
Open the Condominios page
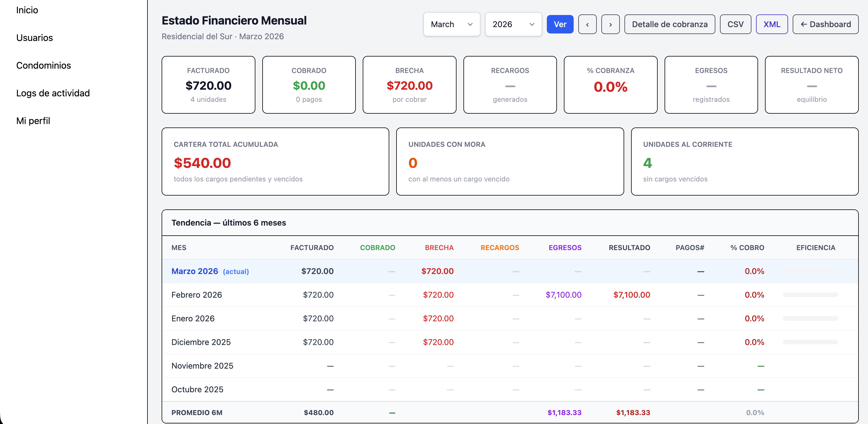pyautogui.click(x=44, y=65)
